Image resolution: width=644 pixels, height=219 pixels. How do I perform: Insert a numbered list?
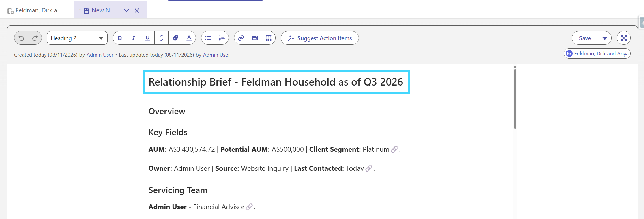click(222, 38)
